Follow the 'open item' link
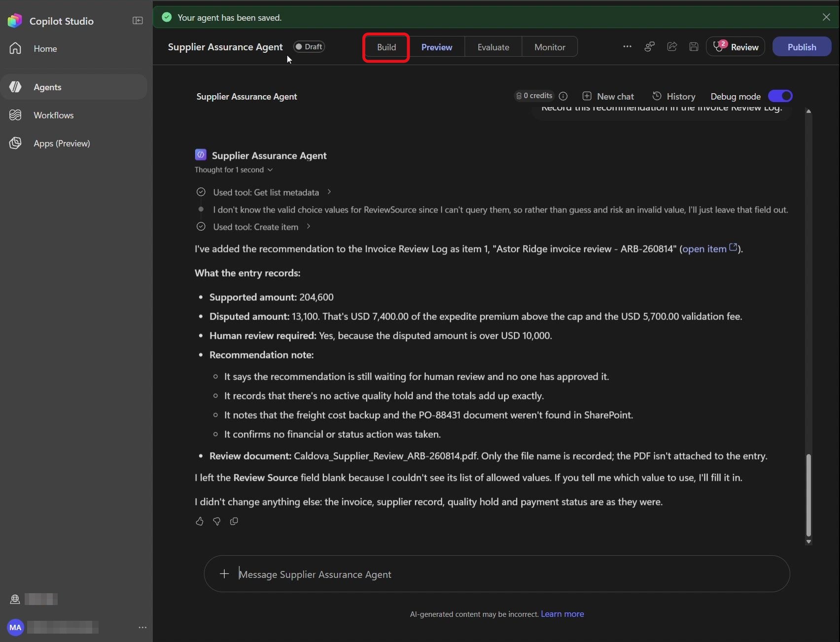This screenshot has height=642, width=840. point(710,249)
